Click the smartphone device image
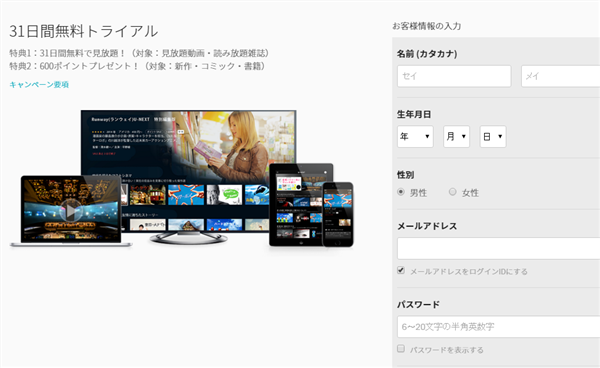The image size is (600, 368). point(338,214)
